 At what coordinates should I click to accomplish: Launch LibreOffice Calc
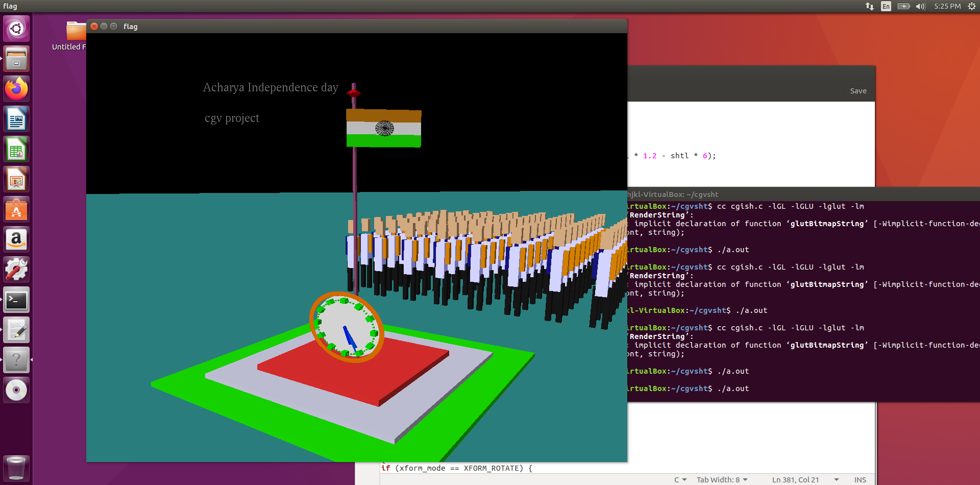click(16, 149)
